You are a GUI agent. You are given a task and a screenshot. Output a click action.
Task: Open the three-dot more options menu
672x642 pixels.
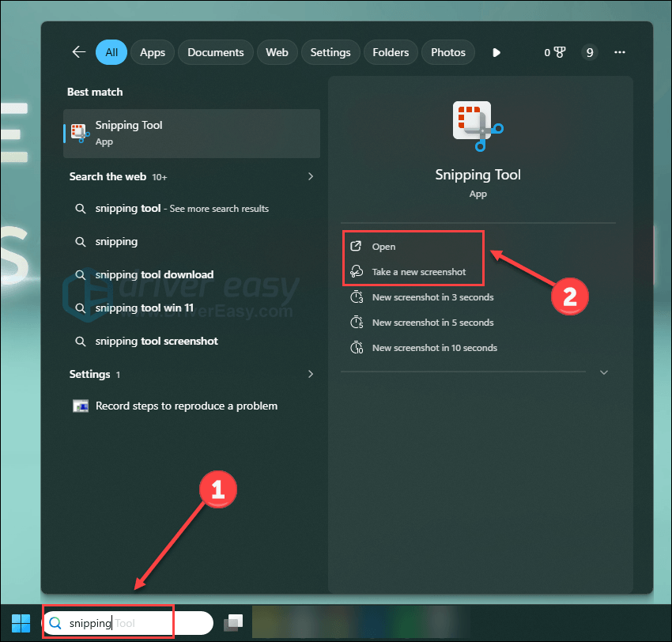620,52
